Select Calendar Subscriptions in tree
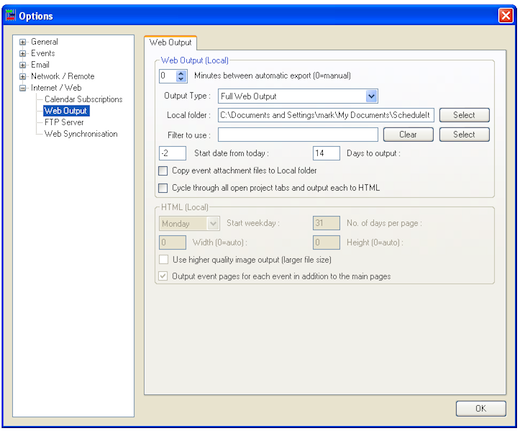Image resolution: width=520 pixels, height=431 pixels. pyautogui.click(x=83, y=99)
